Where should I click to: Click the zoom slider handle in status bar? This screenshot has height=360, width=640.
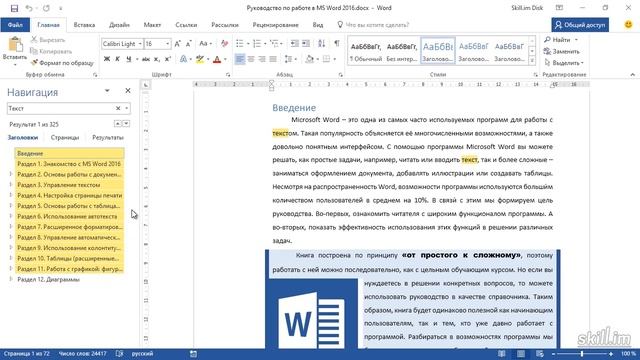tap(582, 354)
